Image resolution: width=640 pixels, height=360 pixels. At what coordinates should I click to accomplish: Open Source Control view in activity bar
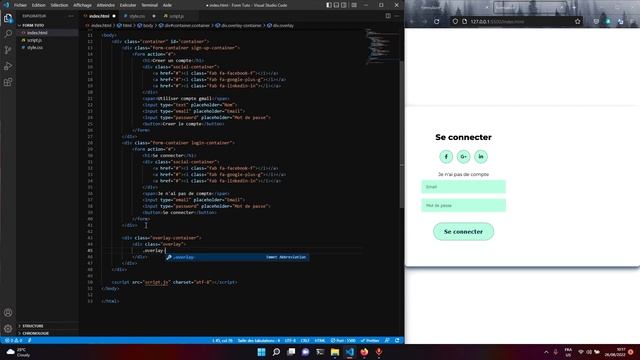8,50
